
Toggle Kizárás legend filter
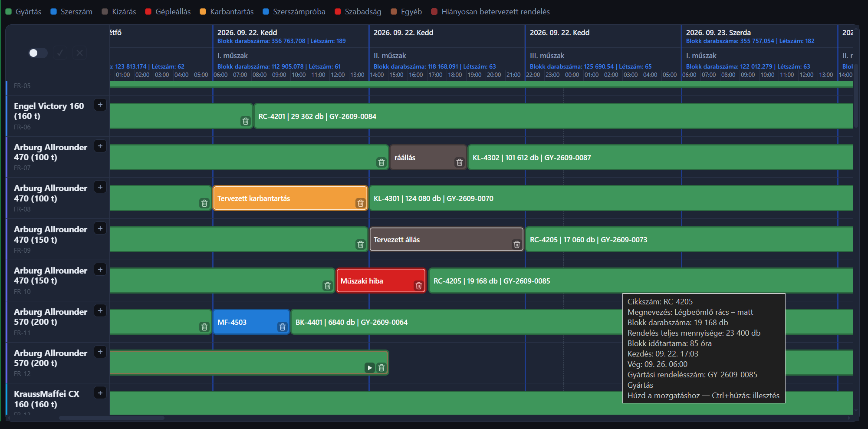point(119,12)
